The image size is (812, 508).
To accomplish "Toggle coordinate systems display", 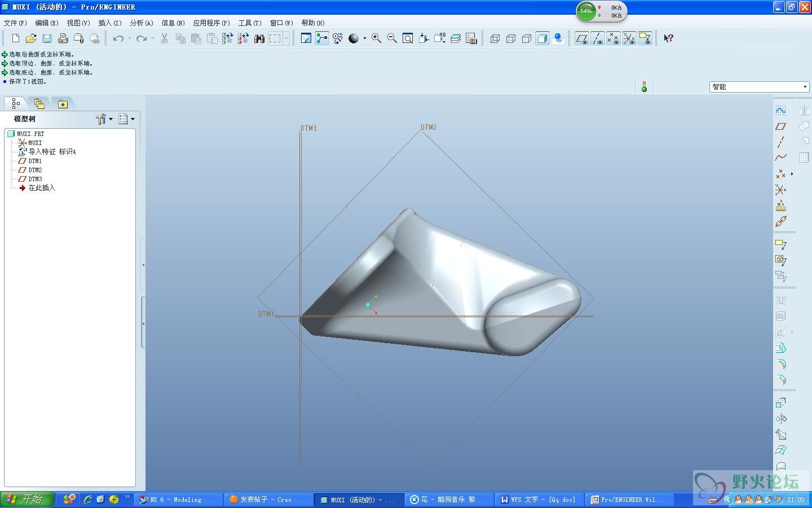I will 629,38.
